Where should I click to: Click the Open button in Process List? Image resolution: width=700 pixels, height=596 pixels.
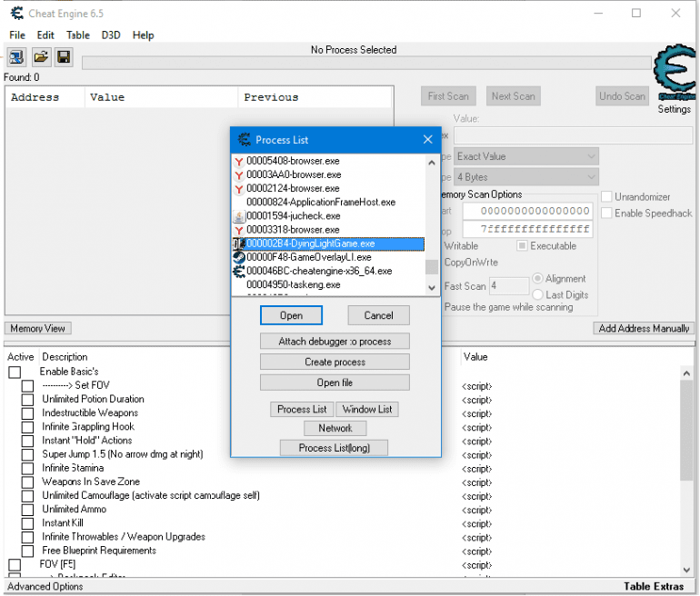point(291,315)
